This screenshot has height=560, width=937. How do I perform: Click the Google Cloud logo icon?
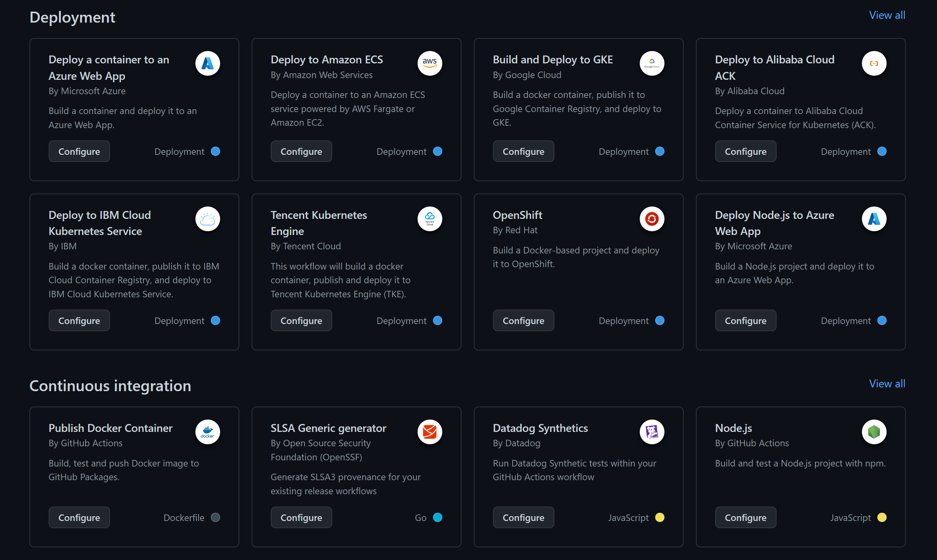pyautogui.click(x=651, y=63)
